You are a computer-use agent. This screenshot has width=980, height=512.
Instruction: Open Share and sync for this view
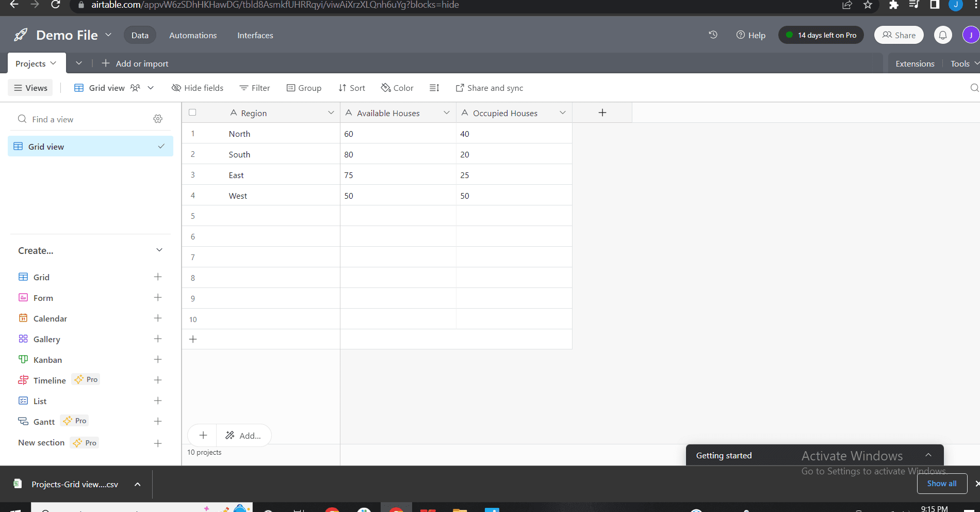(489, 88)
